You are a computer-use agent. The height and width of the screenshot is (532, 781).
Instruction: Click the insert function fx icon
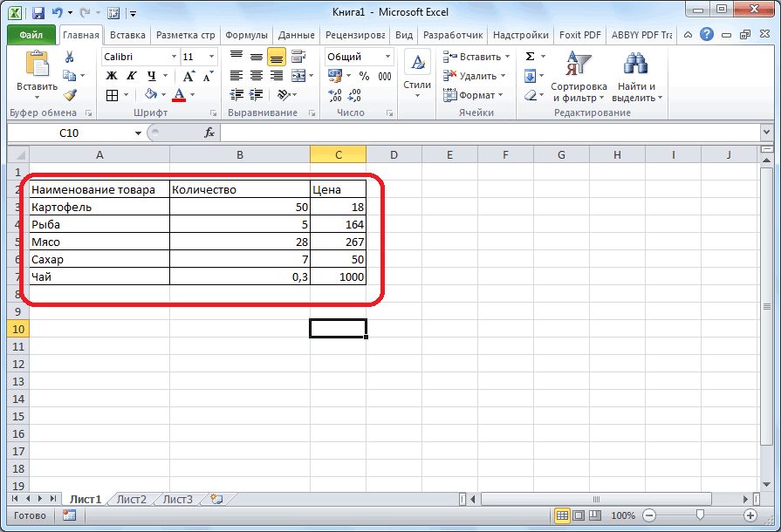(209, 133)
